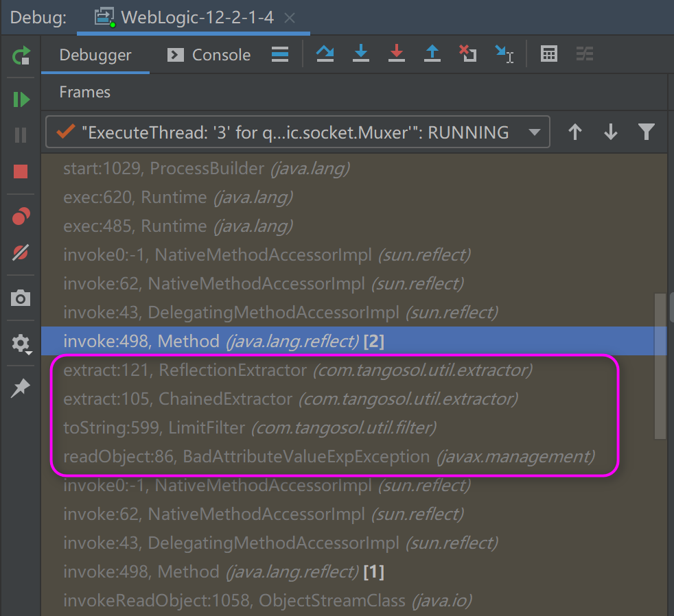Select next frame with down arrow
Screen dimensions: 674x616
pos(610,132)
